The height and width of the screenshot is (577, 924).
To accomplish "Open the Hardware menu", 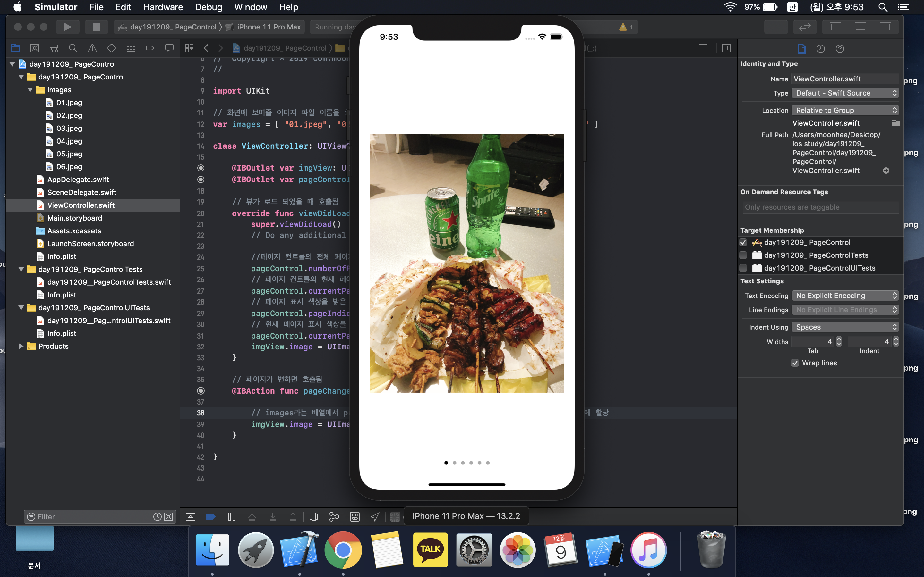I will click(x=163, y=7).
